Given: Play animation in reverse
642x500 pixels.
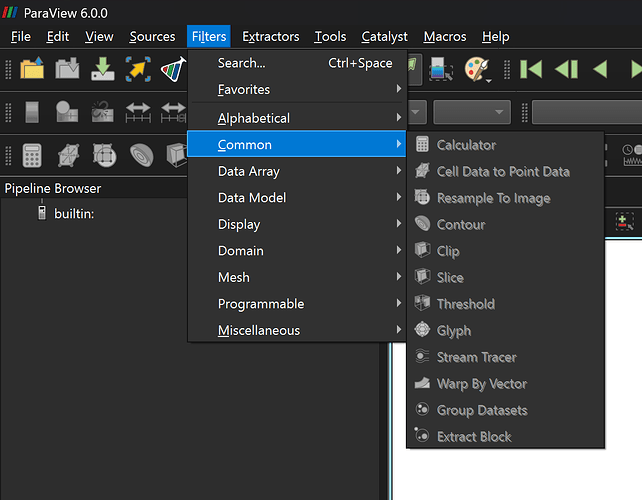Looking at the screenshot, I should (x=600, y=69).
